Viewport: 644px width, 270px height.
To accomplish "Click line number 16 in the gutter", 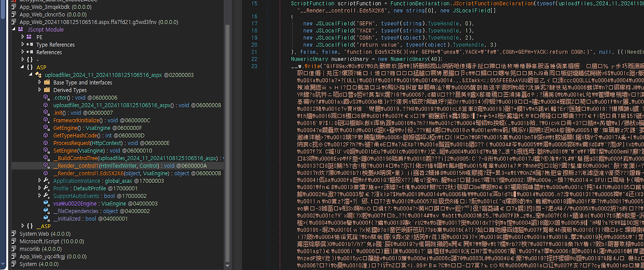I will tap(254, 17).
